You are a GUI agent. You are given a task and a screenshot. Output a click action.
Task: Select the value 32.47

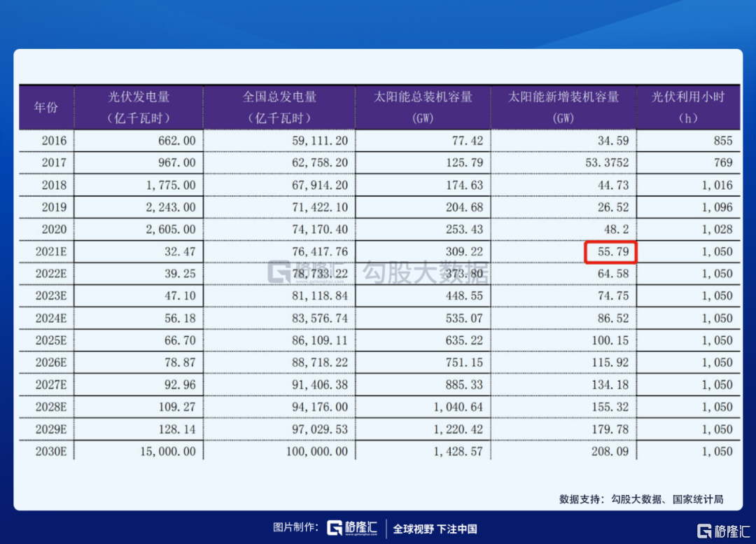[x=181, y=252]
